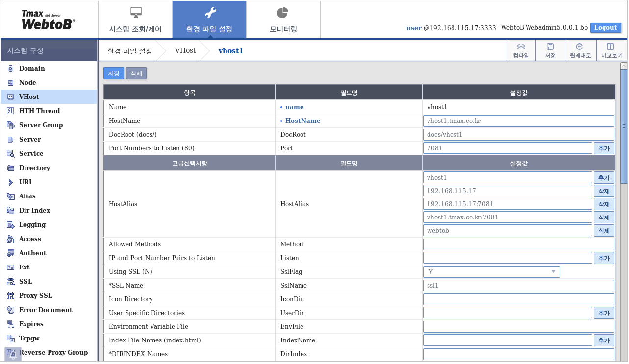629x364 pixels.
Task: Click the VHost breadcrumb
Action: [185, 51]
